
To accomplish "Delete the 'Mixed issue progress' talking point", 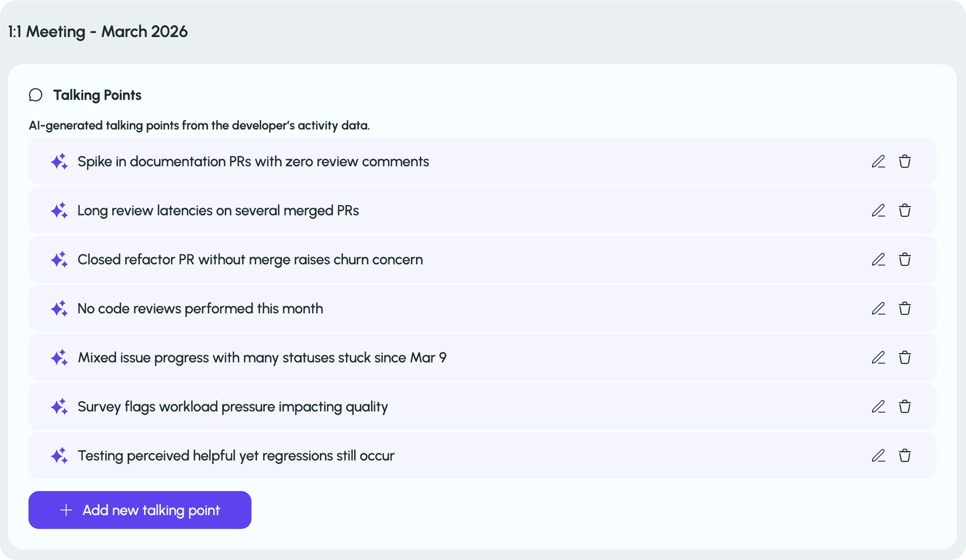I will (x=905, y=358).
